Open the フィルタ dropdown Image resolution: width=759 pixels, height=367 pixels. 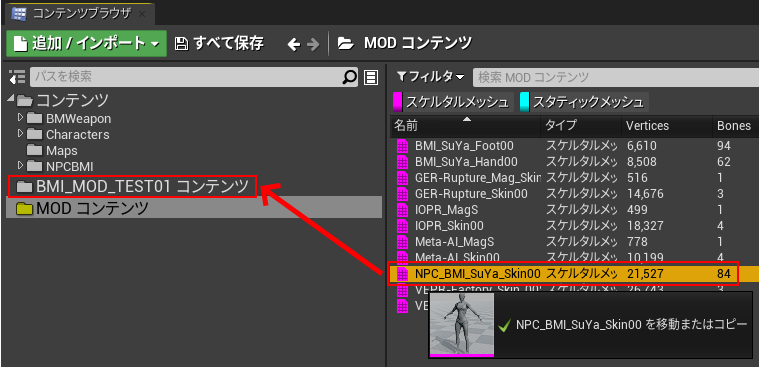click(430, 76)
